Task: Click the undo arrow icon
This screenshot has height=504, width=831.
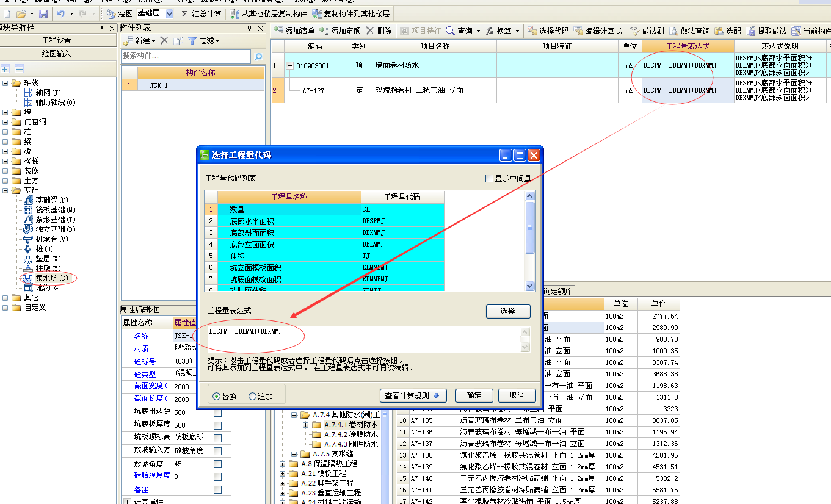Action: pos(60,13)
